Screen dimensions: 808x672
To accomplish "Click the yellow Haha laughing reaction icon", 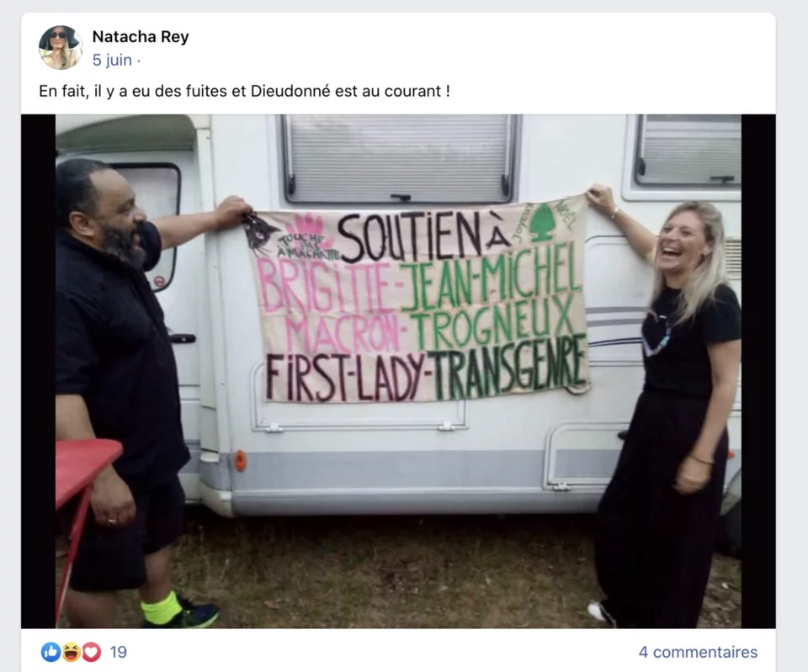I will click(x=71, y=652).
